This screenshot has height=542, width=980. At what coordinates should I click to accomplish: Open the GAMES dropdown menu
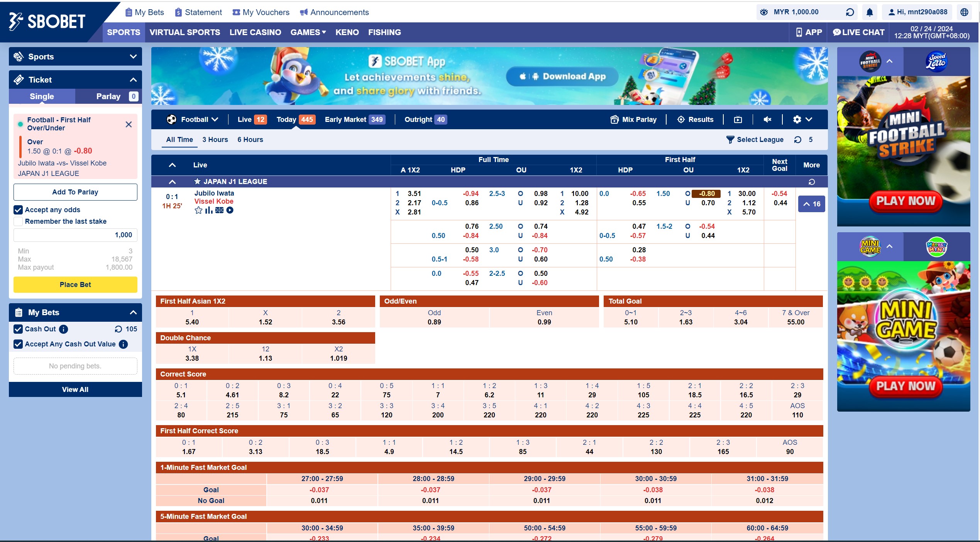coord(308,32)
